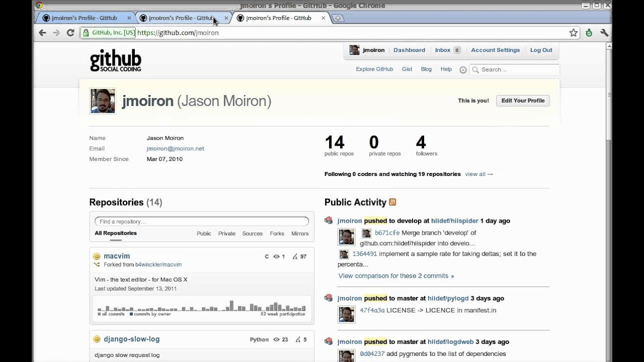Open b4winckler/macvim fork source
The image size is (644, 362).
click(x=158, y=265)
